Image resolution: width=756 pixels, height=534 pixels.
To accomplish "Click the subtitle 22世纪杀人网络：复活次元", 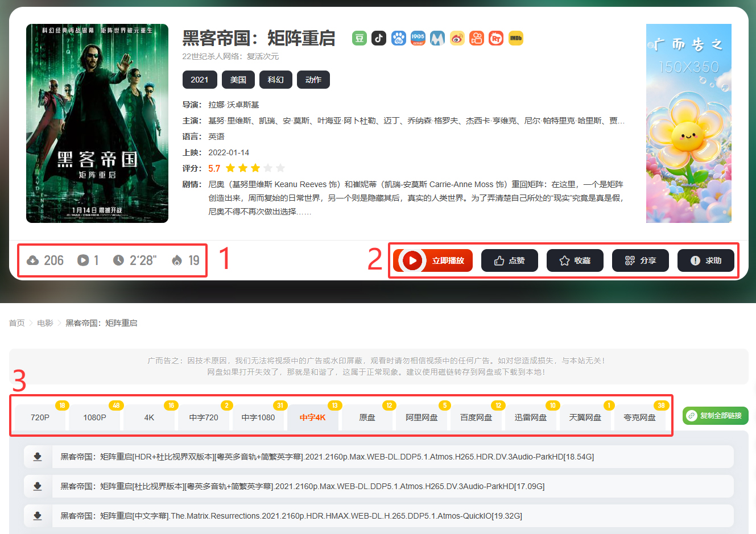I will coord(230,56).
